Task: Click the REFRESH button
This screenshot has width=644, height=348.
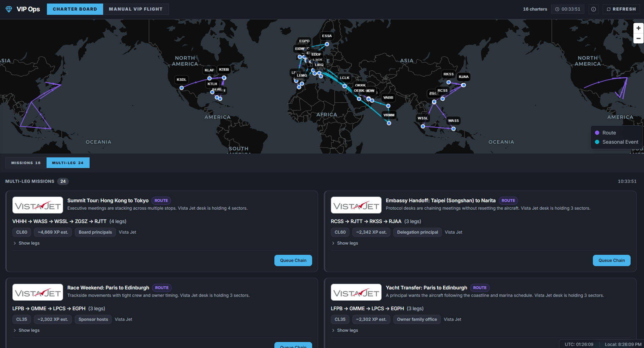Action: tap(621, 9)
